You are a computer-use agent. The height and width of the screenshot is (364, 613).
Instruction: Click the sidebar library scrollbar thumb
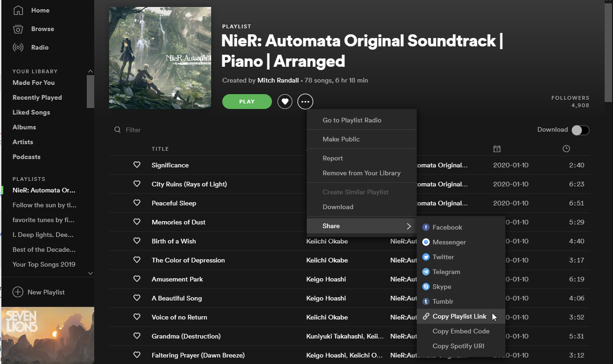90,91
